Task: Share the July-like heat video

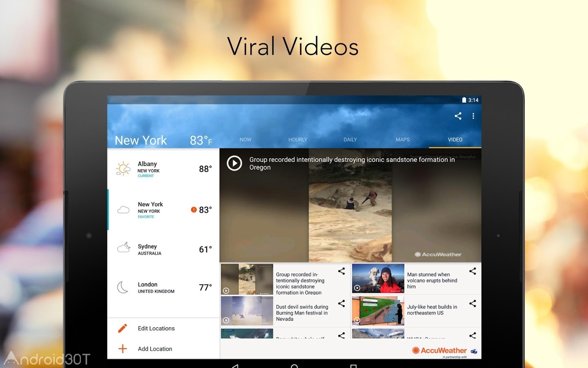Action: 472,303
